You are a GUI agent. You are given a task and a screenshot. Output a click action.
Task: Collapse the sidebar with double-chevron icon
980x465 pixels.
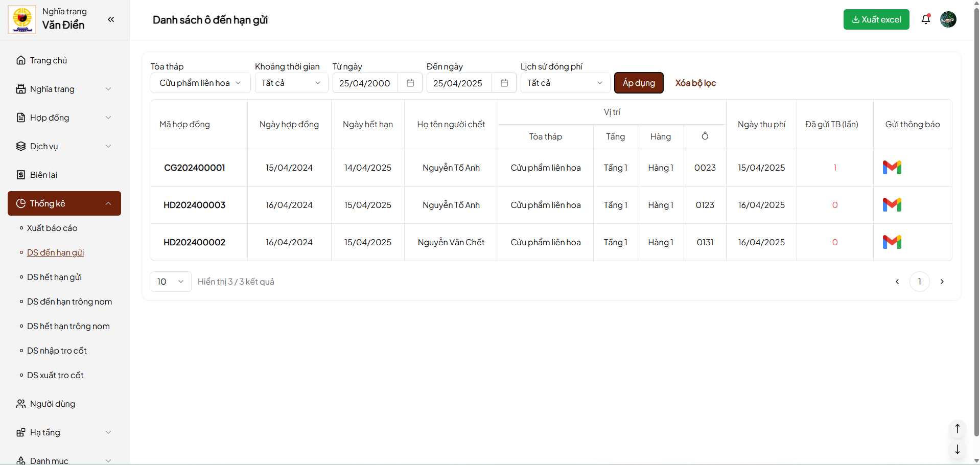coord(111,19)
